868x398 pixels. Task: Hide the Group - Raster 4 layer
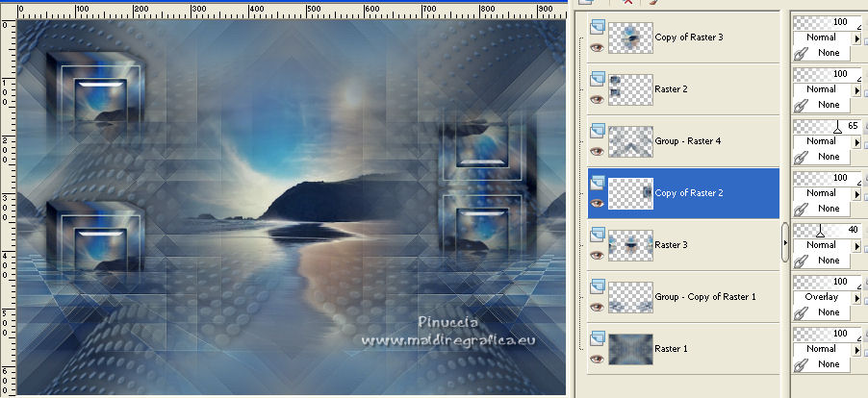(597, 152)
